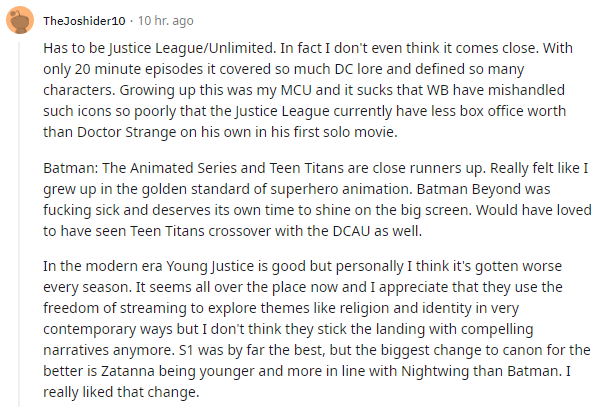Collapse the comment thread via vertical line
612x407 pixels.
coord(19,225)
